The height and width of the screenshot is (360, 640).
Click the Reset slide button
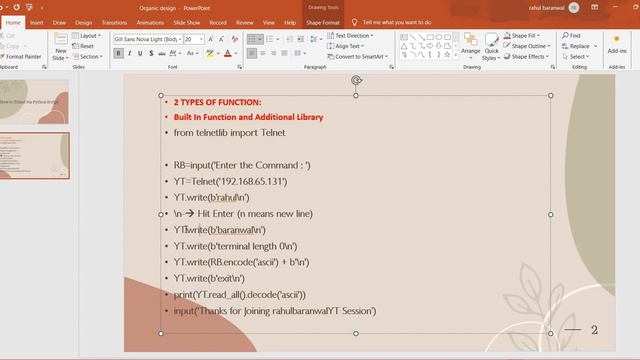pos(83,46)
